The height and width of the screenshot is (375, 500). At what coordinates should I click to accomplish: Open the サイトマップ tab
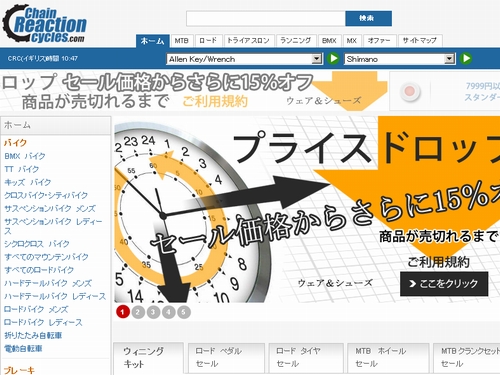coord(420,41)
